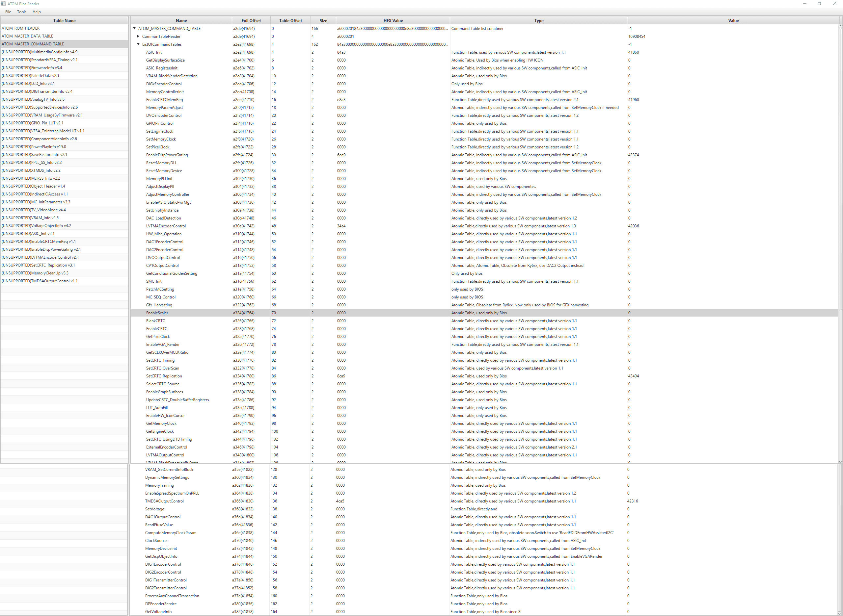The image size is (843, 616).
Task: Select the TMDSAOutputControl v1.1 table entry
Action: point(64,281)
